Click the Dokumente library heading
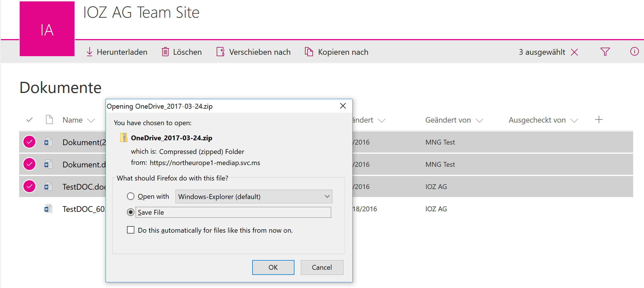The height and width of the screenshot is (288, 644). [x=60, y=88]
